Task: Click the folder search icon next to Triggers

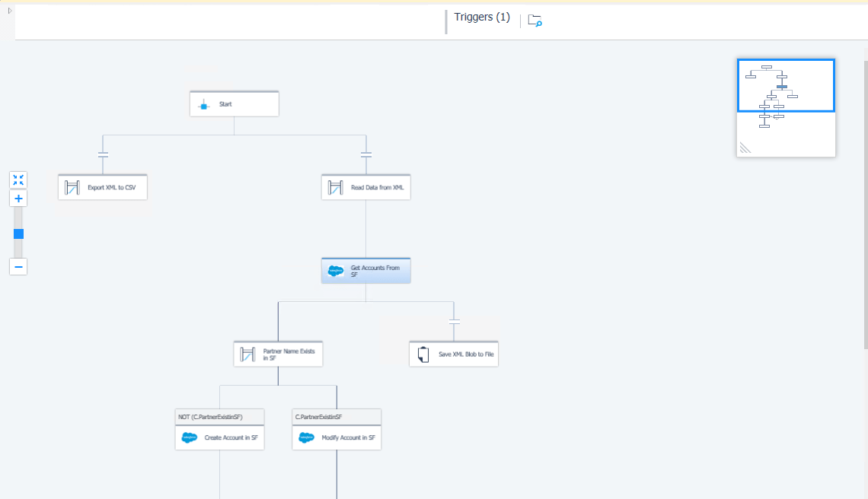Action: (x=535, y=21)
